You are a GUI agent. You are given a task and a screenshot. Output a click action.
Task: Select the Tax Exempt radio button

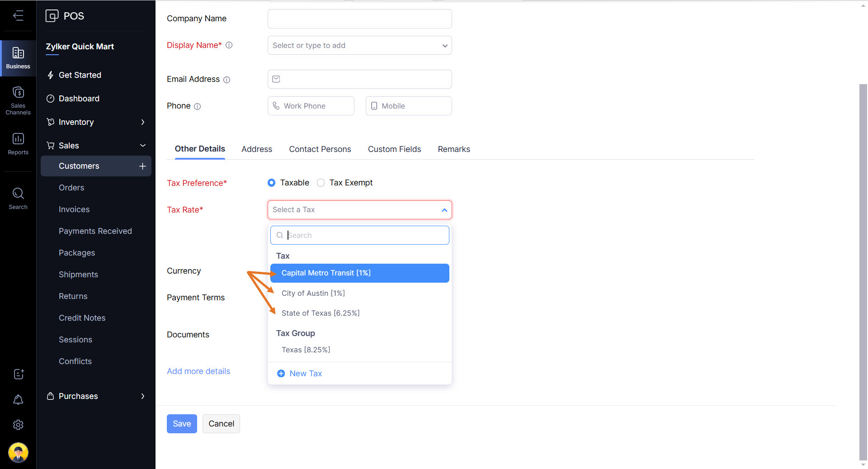321,183
